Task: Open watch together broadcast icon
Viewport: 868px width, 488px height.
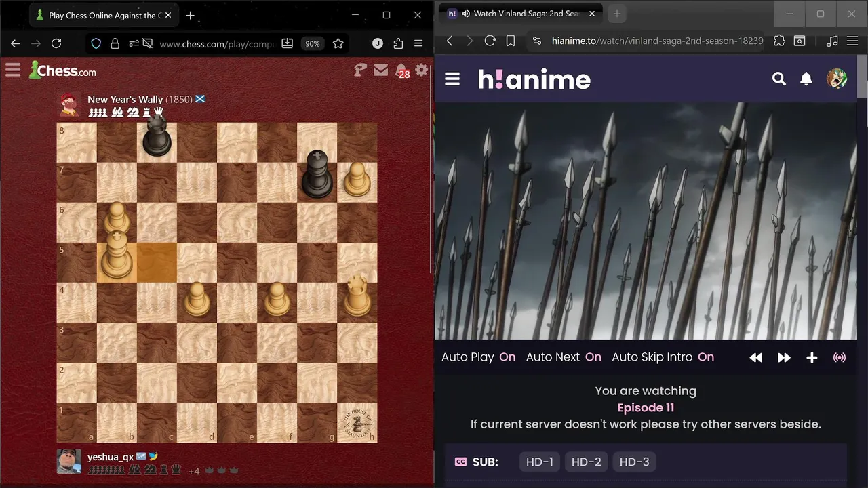Action: pyautogui.click(x=840, y=358)
